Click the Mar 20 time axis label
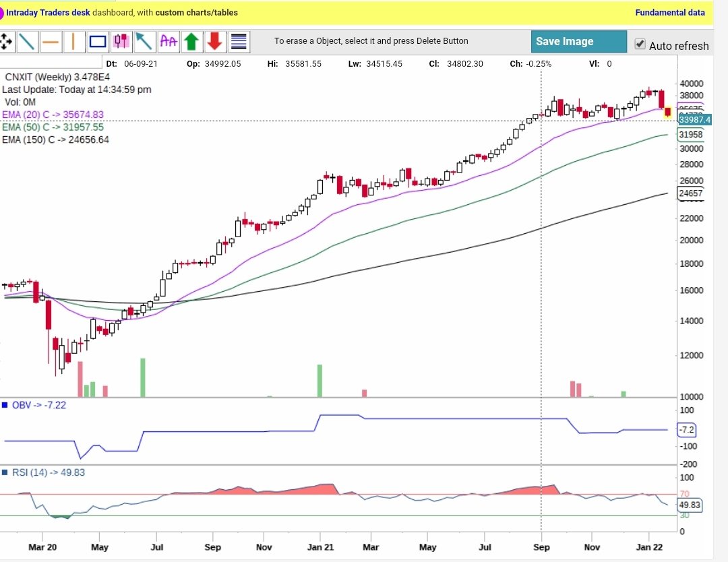The width and height of the screenshot is (728, 562). pos(42,547)
